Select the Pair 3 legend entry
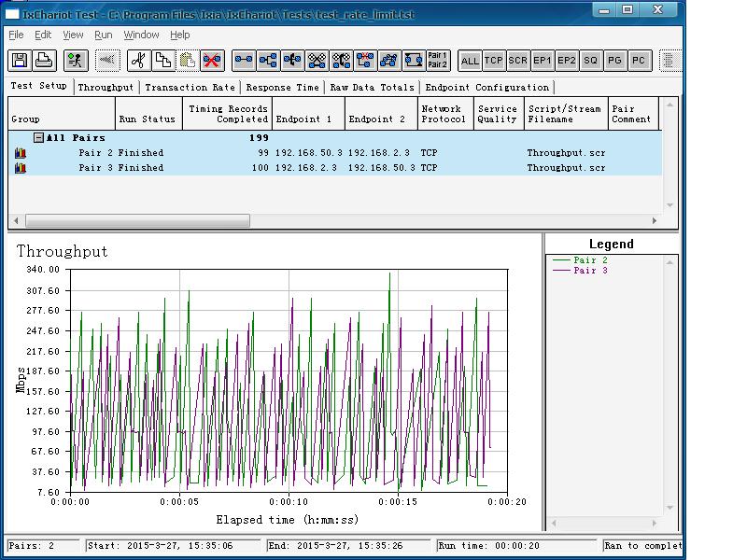 [x=580, y=271]
